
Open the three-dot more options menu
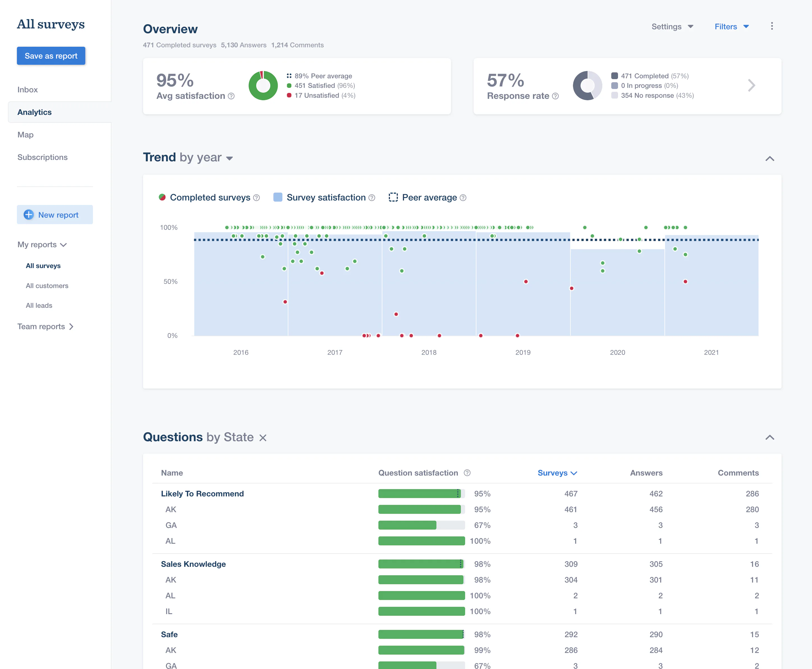click(771, 26)
